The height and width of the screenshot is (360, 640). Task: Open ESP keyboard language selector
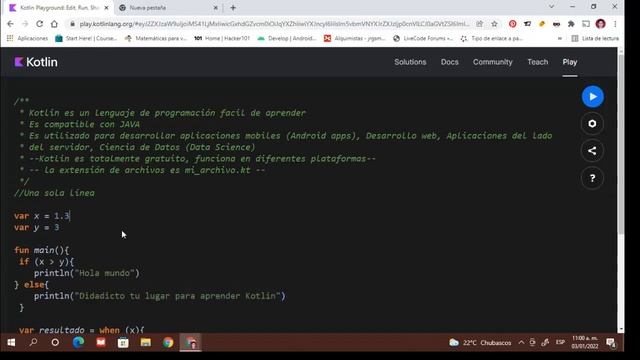(x=560, y=342)
